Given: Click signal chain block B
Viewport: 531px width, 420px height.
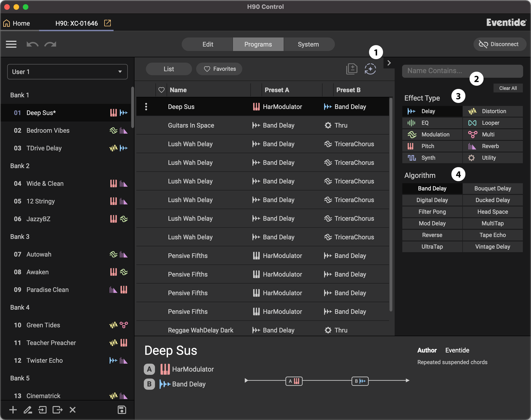Looking at the screenshot, I should pos(360,381).
